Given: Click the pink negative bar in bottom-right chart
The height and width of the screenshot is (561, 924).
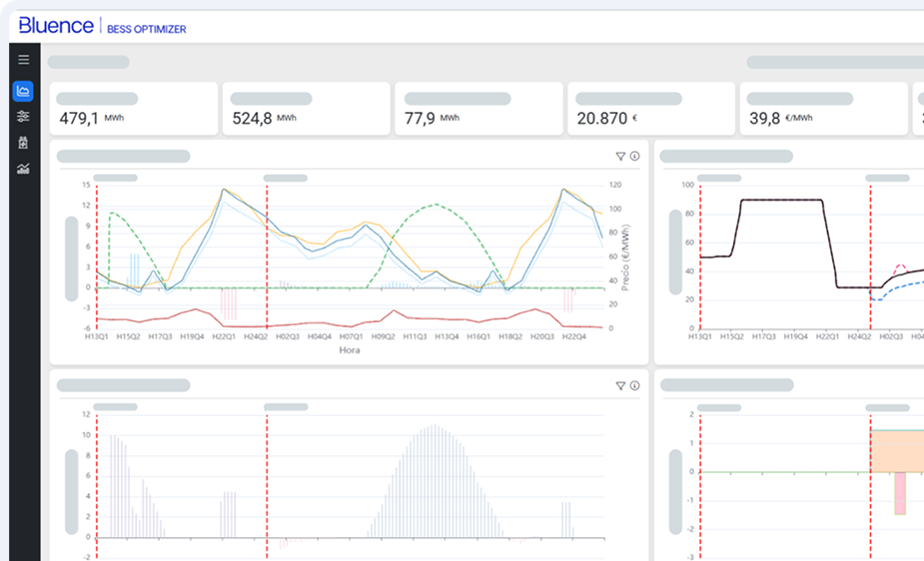Looking at the screenshot, I should coord(900,493).
